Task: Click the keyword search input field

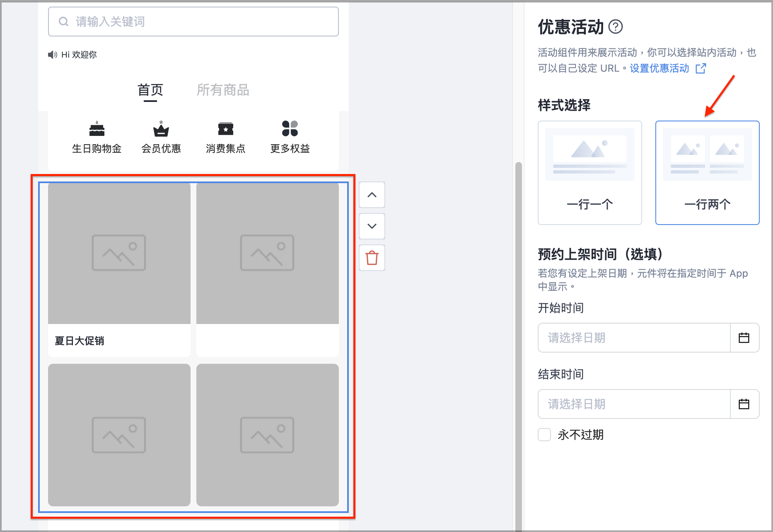Action: point(193,22)
